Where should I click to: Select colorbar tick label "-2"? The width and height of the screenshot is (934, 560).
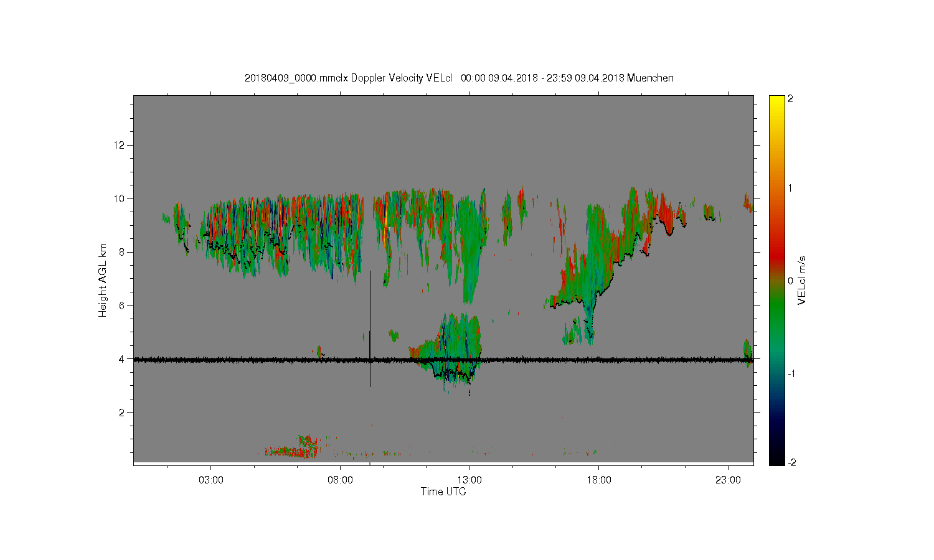point(792,462)
